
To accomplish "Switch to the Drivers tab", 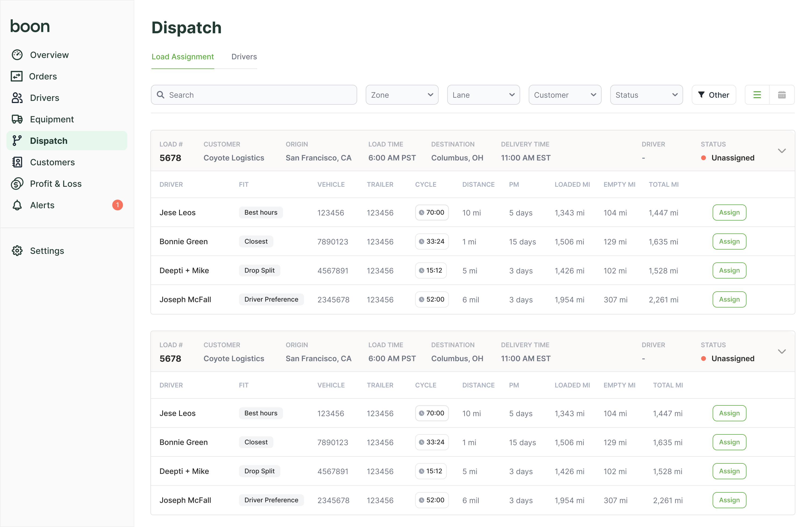I will [x=244, y=57].
